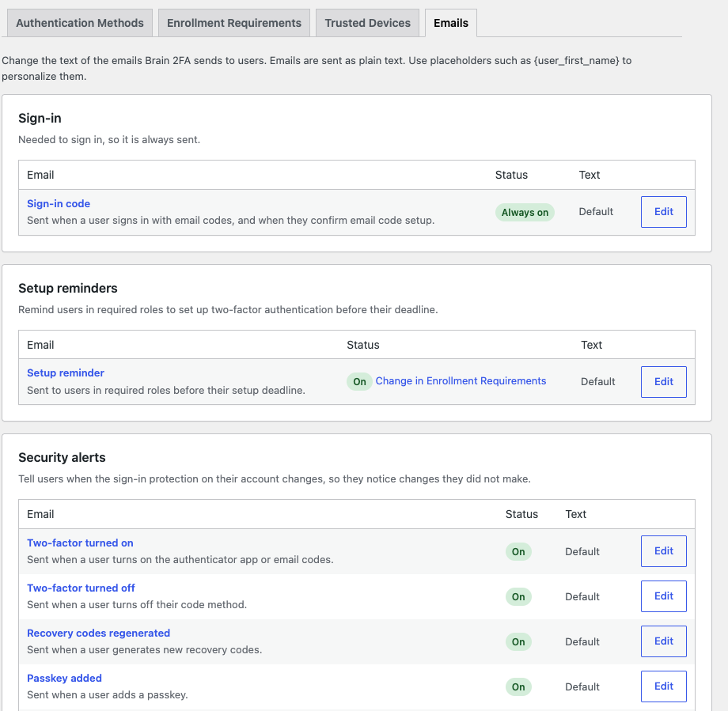Click On badge for Passkey added
The width and height of the screenshot is (728, 711).
point(518,686)
